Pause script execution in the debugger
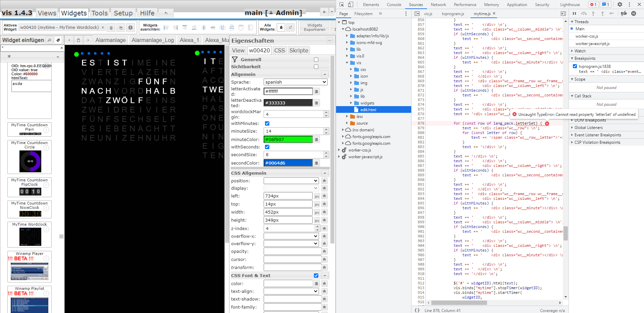 coord(574,13)
